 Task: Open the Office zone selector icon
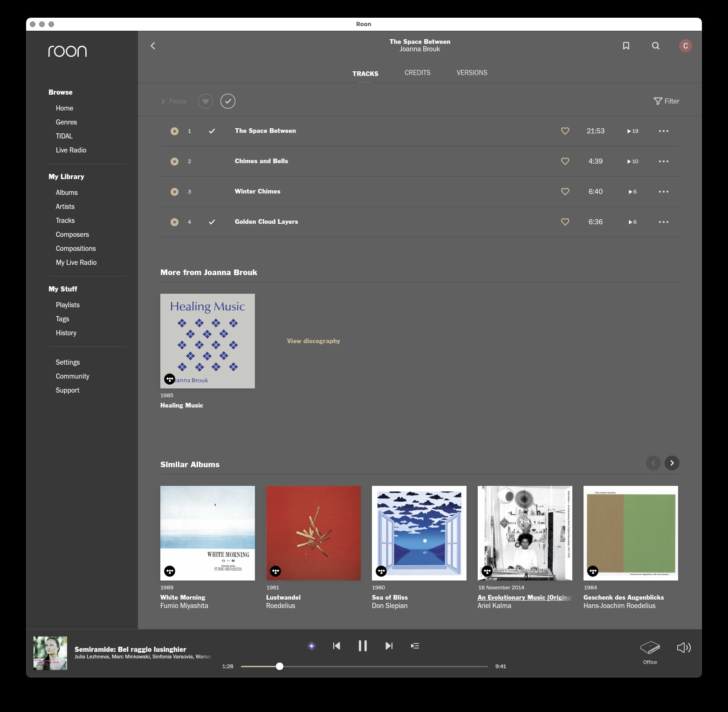[x=650, y=647]
